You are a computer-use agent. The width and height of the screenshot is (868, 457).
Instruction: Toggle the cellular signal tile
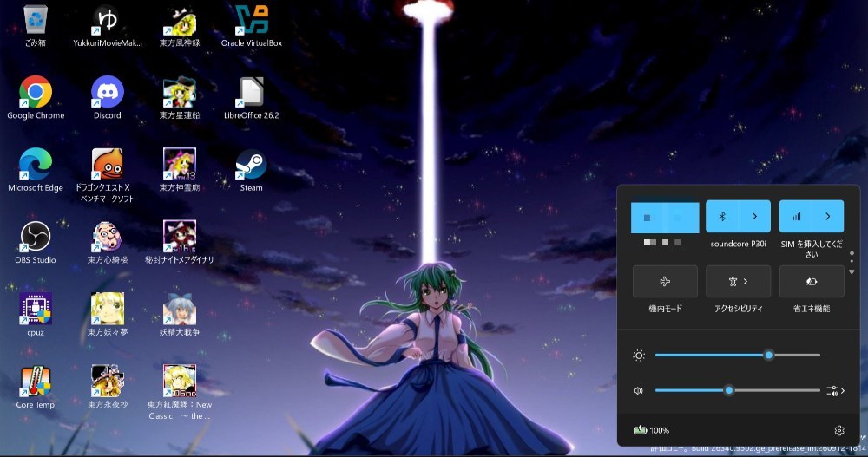click(x=795, y=216)
